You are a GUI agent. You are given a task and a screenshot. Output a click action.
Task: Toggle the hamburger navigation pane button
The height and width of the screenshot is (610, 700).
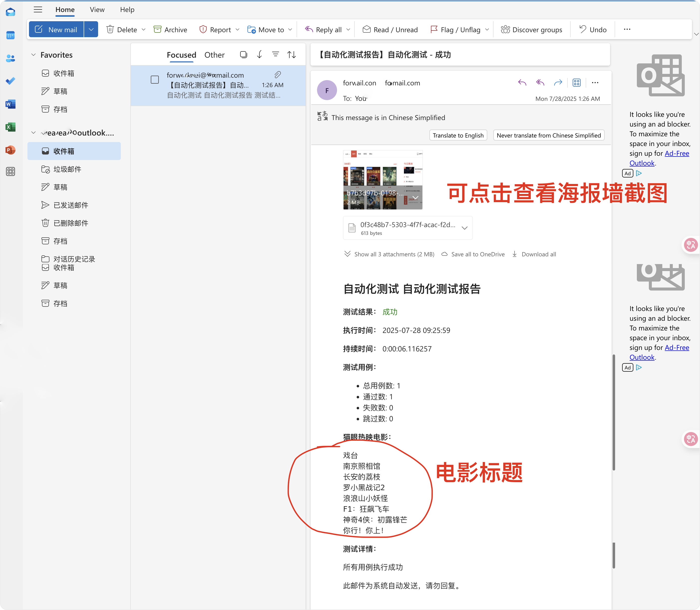38,9
